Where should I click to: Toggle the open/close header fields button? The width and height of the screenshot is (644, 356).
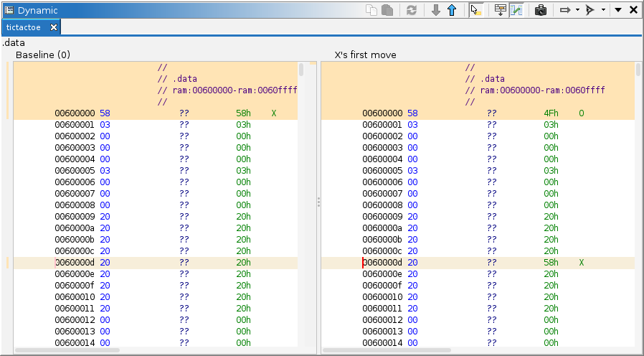click(x=501, y=10)
